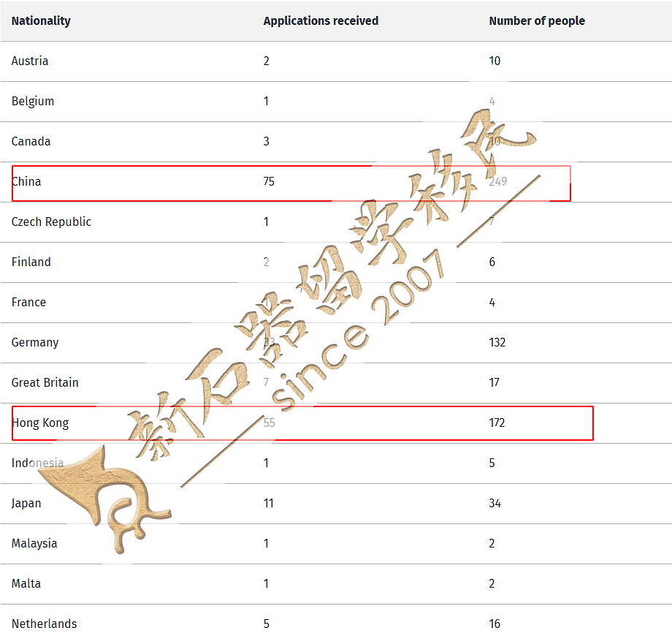Click Indonesia's applications received value 1
The width and height of the screenshot is (672, 644).
tap(266, 463)
